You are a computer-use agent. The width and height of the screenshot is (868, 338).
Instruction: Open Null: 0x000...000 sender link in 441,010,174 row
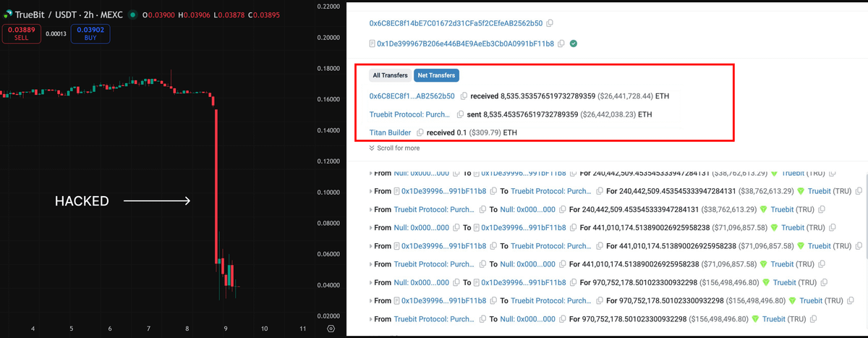422,227
